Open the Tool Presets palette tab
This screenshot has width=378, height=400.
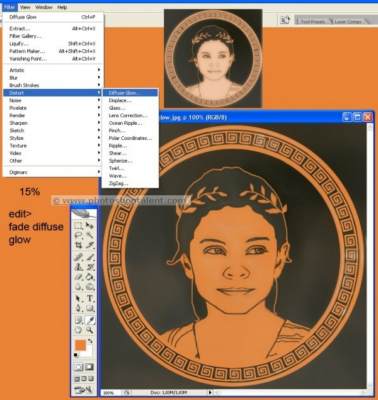pos(312,21)
